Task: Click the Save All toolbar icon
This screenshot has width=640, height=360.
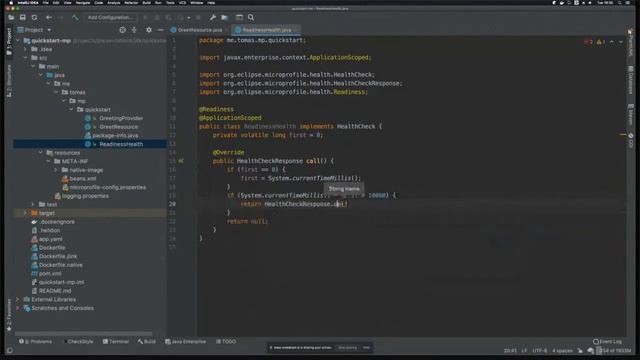Action: [x=23, y=18]
